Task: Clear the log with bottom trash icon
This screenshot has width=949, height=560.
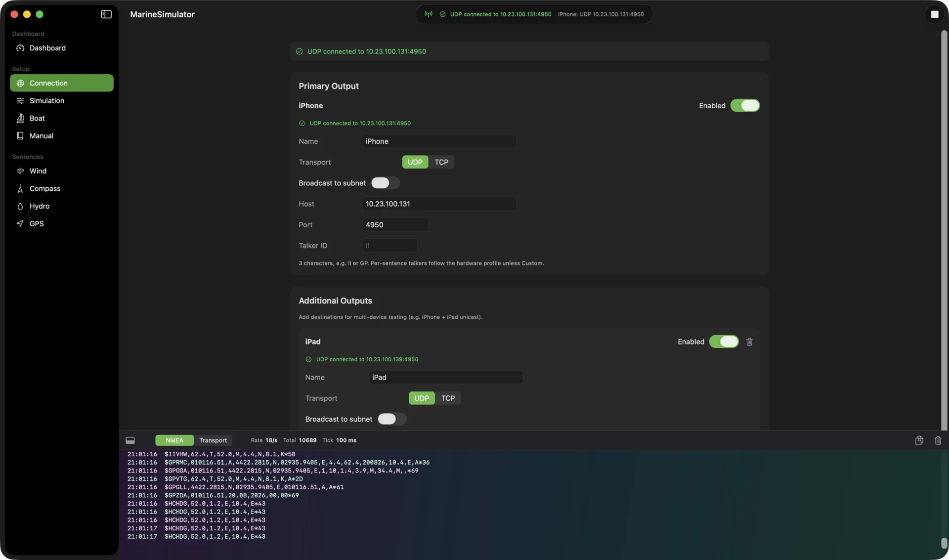Action: [x=938, y=440]
